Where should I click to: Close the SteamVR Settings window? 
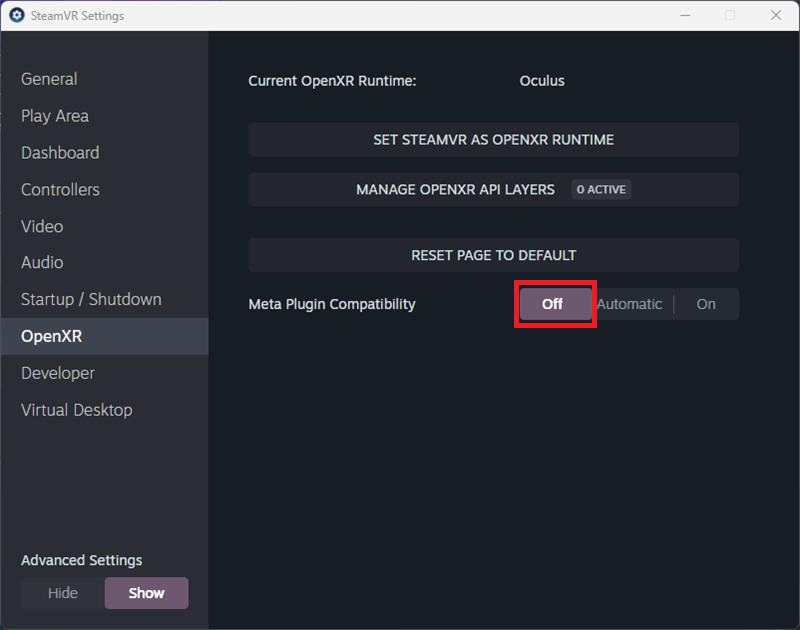point(776,15)
